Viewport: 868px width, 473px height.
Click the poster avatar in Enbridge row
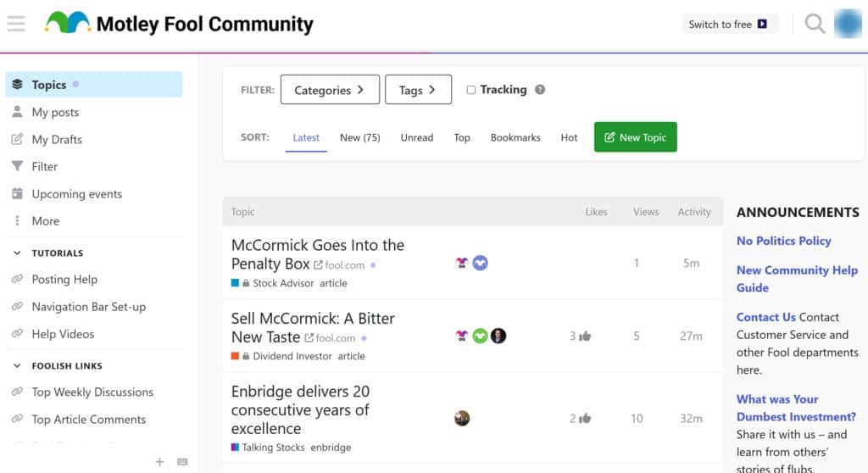click(462, 418)
